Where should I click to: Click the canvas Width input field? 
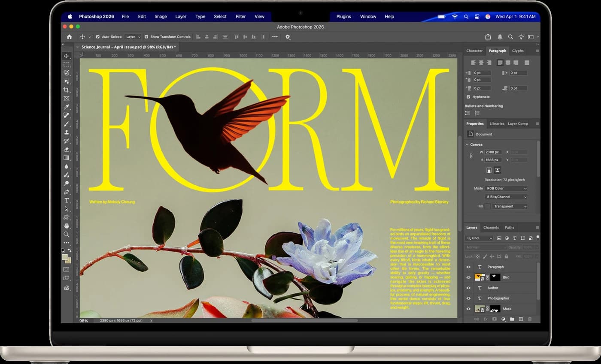[493, 152]
